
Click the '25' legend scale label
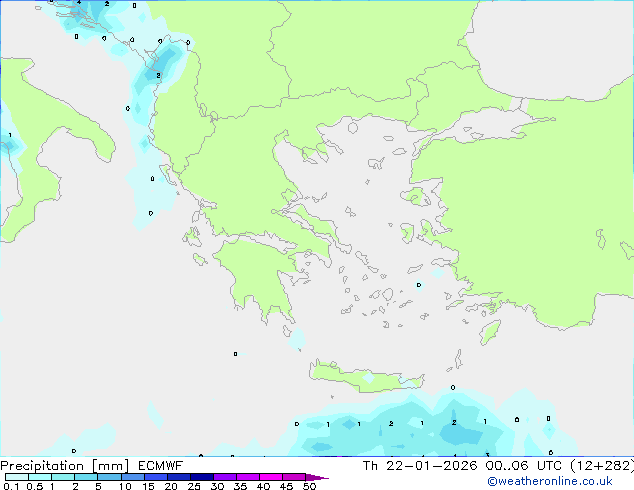click(194, 486)
